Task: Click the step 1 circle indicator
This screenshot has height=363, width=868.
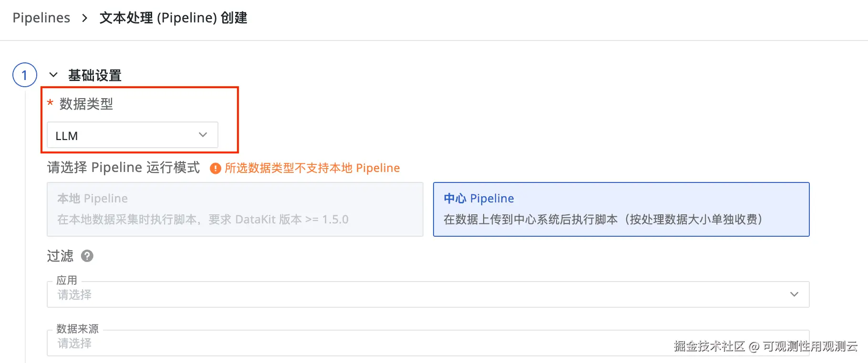Action: point(25,75)
